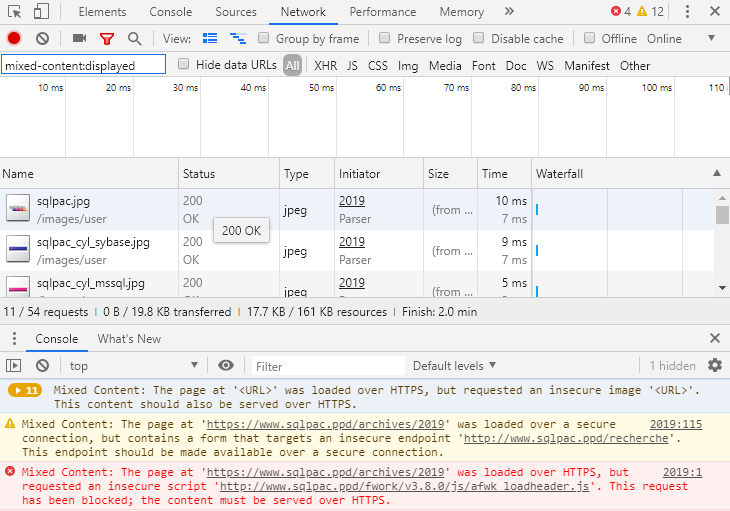The image size is (730, 511).
Task: Open 2019:1 source link
Action: [x=682, y=472]
